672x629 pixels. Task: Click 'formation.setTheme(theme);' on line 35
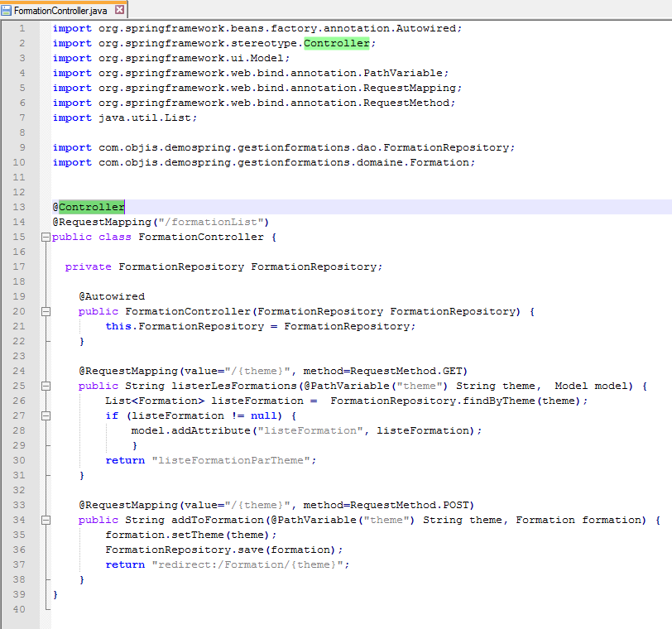191,535
